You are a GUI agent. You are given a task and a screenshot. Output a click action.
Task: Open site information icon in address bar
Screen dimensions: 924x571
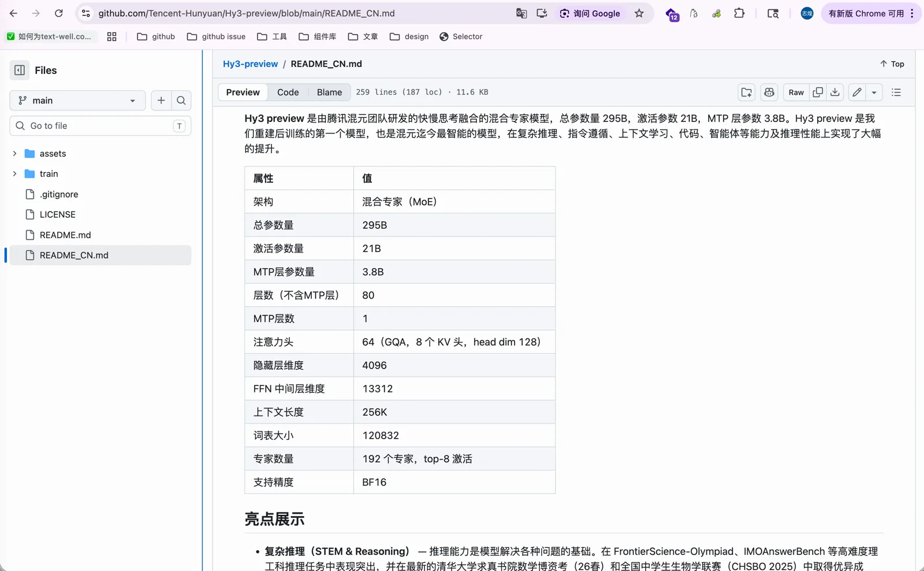(x=86, y=13)
